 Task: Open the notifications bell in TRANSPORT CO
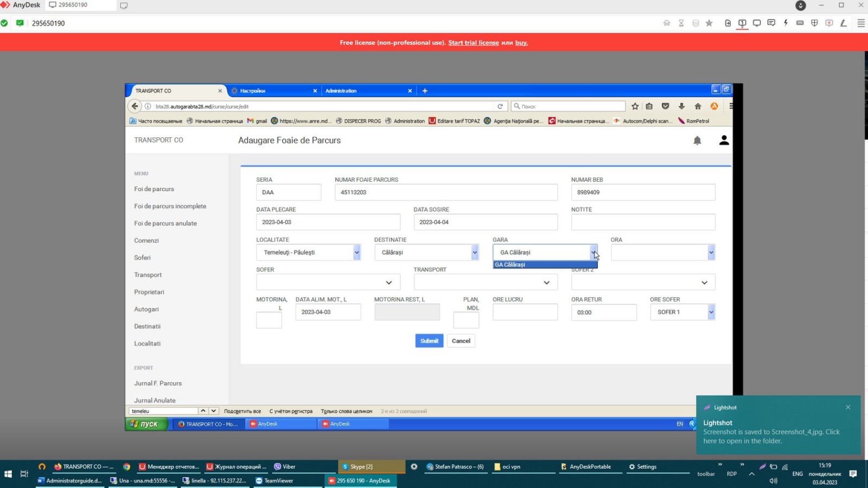(697, 141)
